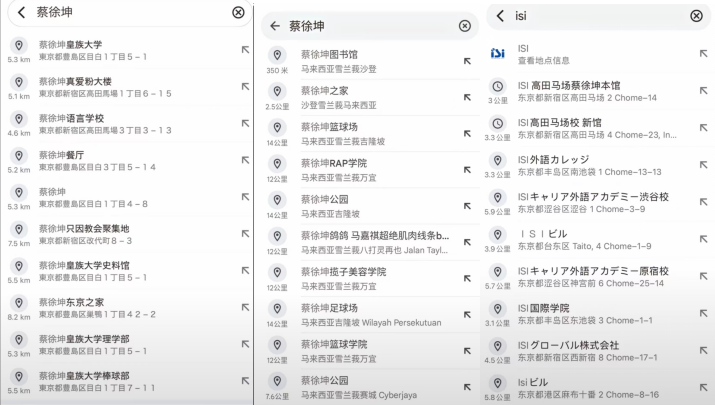This screenshot has width=715, height=405.
Task: Insert 蔡徐坤RAP学院 via arrow icon
Action: point(467,170)
